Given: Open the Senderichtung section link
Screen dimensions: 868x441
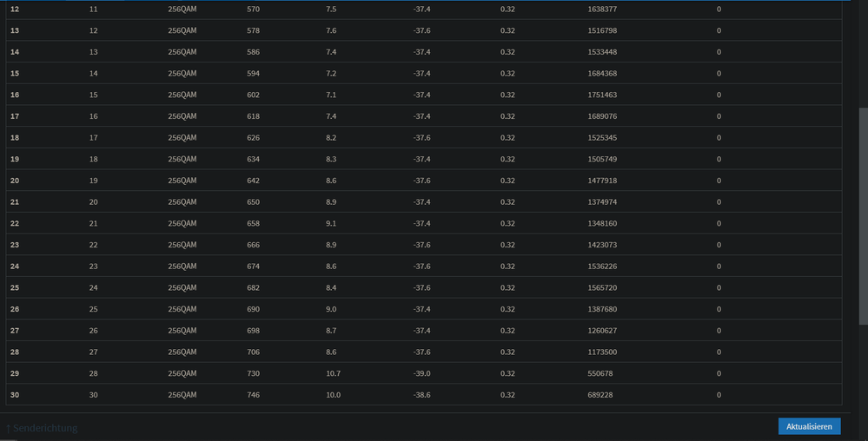Looking at the screenshot, I should pyautogui.click(x=42, y=428).
